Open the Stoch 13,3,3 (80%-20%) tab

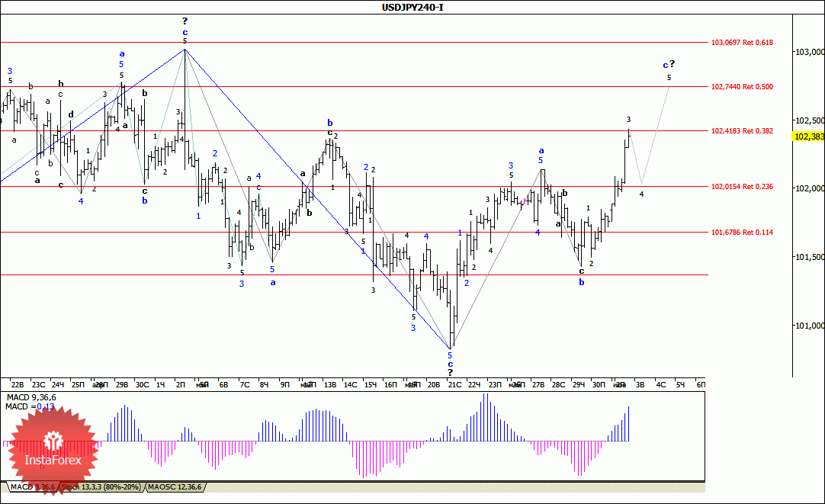(x=101, y=487)
